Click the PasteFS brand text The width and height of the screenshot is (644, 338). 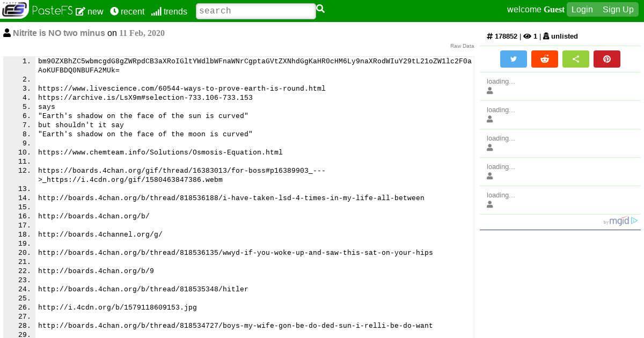(x=52, y=10)
